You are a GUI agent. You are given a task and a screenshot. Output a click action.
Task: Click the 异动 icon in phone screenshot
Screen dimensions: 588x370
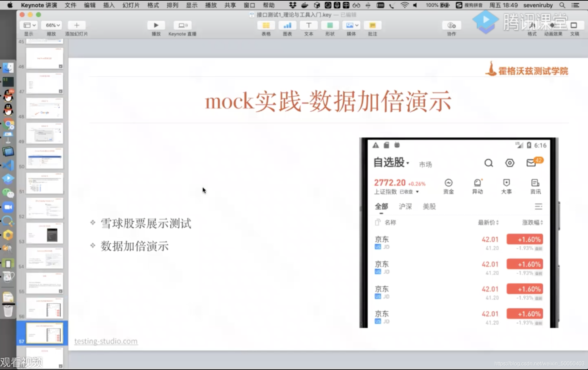[478, 186]
